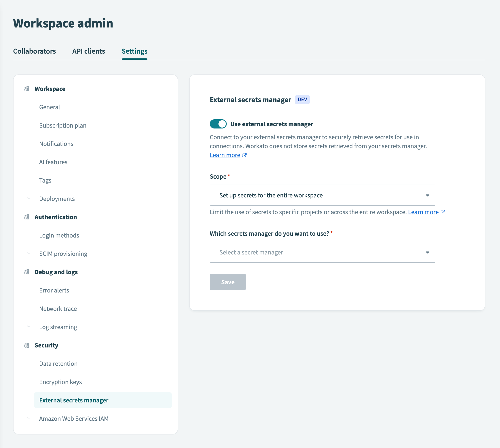
Task: Open external link icon after scope Learn more
Action: click(x=443, y=212)
